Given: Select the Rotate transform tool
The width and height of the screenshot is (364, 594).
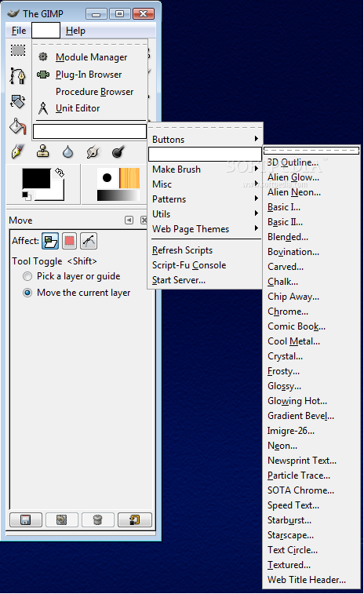Looking at the screenshot, I should point(18,101).
